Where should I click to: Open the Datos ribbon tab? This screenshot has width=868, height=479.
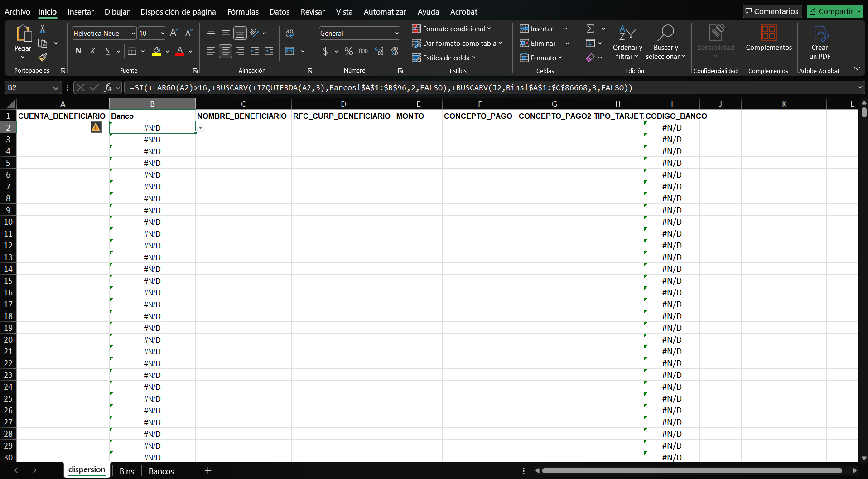click(x=280, y=12)
